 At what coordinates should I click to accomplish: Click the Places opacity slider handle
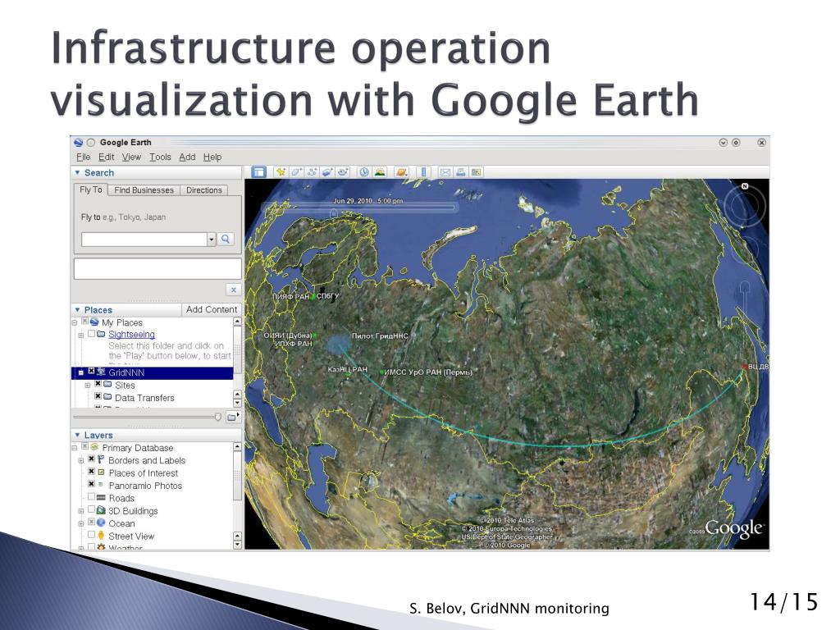(217, 417)
